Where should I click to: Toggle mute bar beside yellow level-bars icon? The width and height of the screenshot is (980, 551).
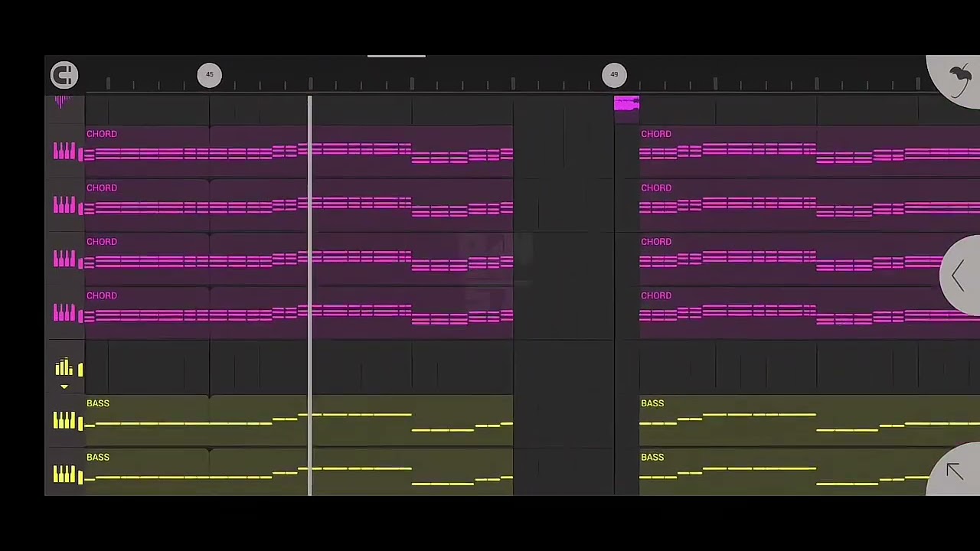[80, 370]
